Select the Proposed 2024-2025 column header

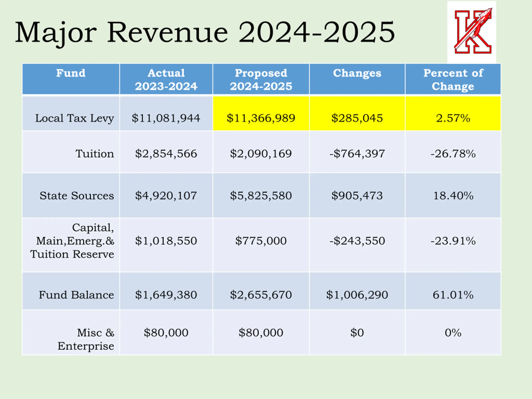tap(261, 79)
